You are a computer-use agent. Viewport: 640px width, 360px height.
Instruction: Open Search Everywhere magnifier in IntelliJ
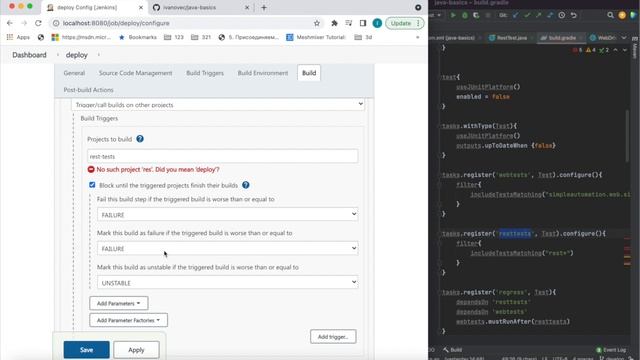pos(610,15)
